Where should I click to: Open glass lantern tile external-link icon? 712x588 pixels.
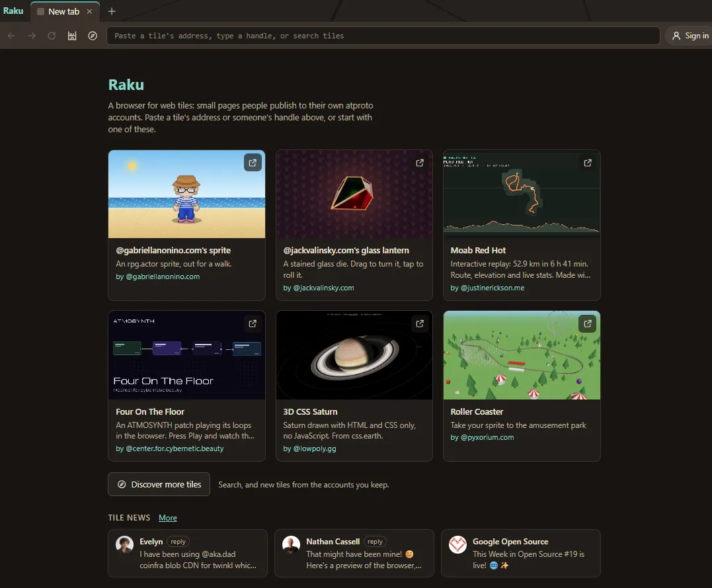420,163
